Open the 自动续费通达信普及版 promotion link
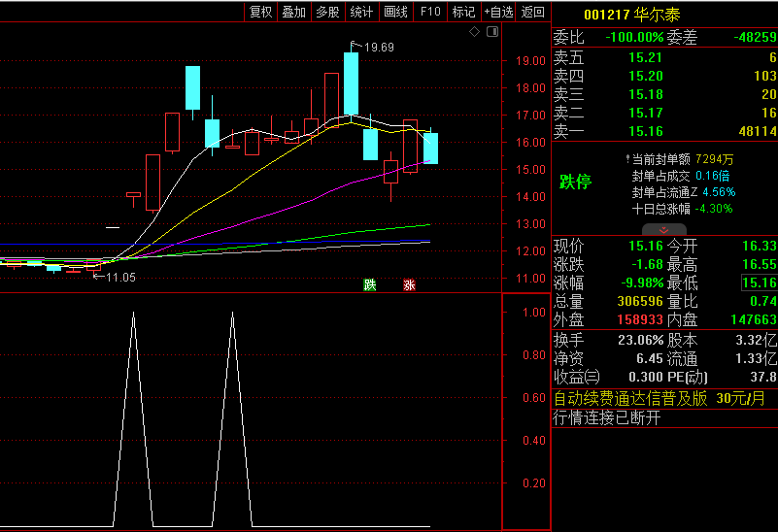The image size is (778, 532). (x=659, y=399)
